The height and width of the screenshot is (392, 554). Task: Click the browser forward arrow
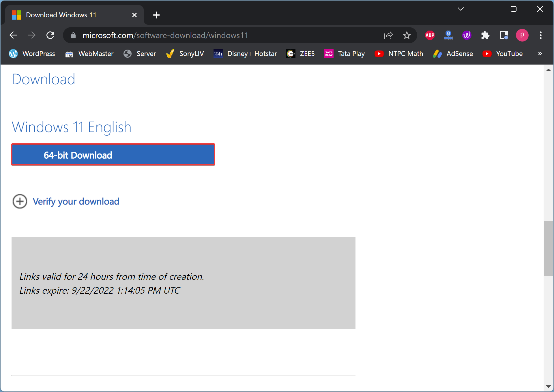coord(32,35)
